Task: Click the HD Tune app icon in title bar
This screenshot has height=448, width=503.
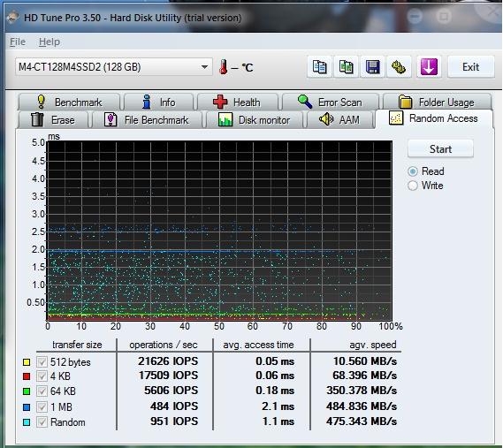Action: coord(12,18)
